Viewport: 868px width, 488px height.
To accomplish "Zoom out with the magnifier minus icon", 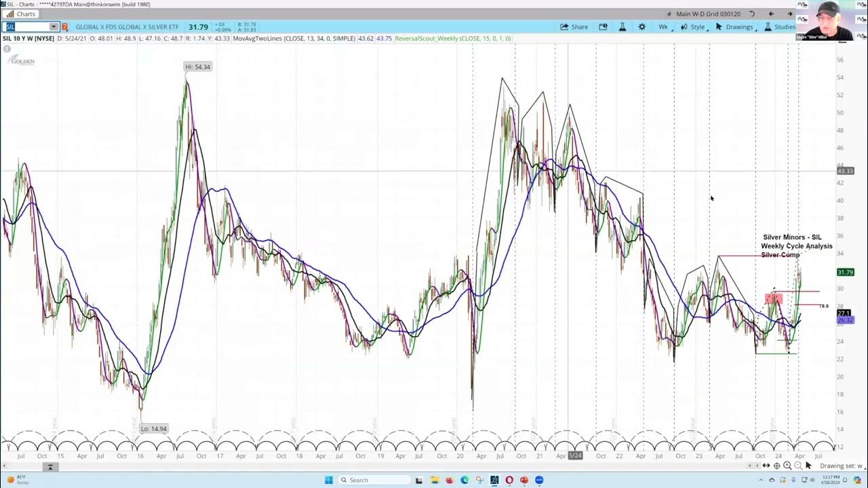I will click(798, 466).
